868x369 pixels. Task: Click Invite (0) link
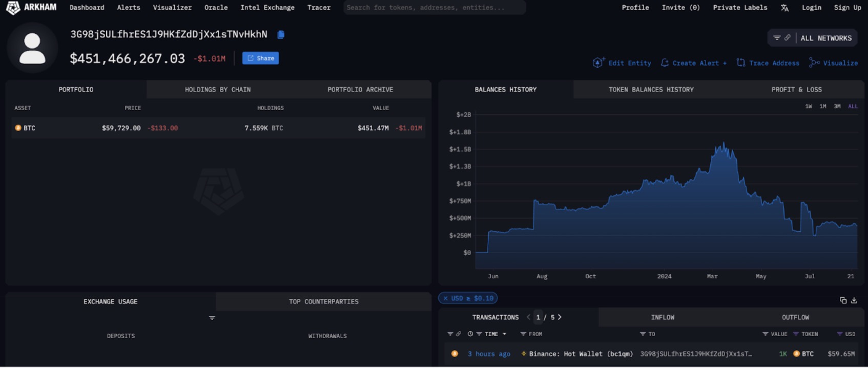(680, 8)
